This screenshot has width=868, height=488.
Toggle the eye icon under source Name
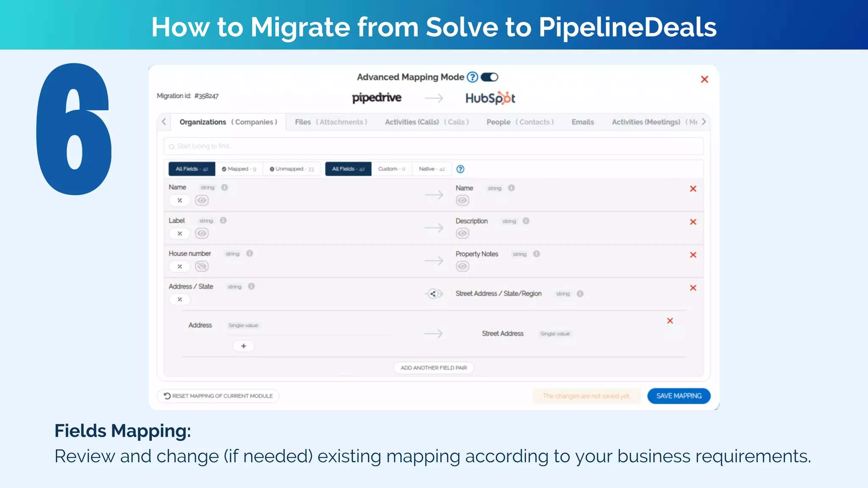[202, 200]
